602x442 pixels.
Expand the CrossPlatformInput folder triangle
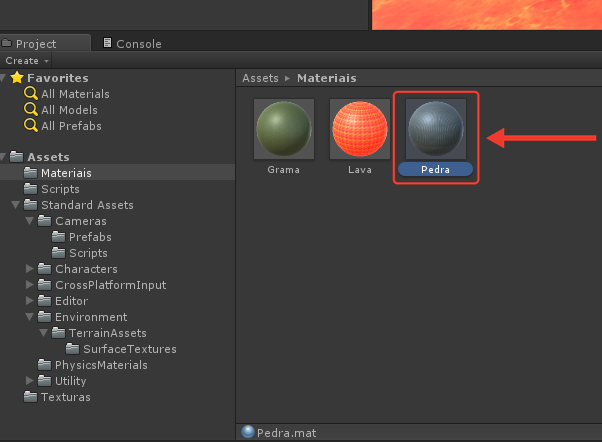coord(30,285)
